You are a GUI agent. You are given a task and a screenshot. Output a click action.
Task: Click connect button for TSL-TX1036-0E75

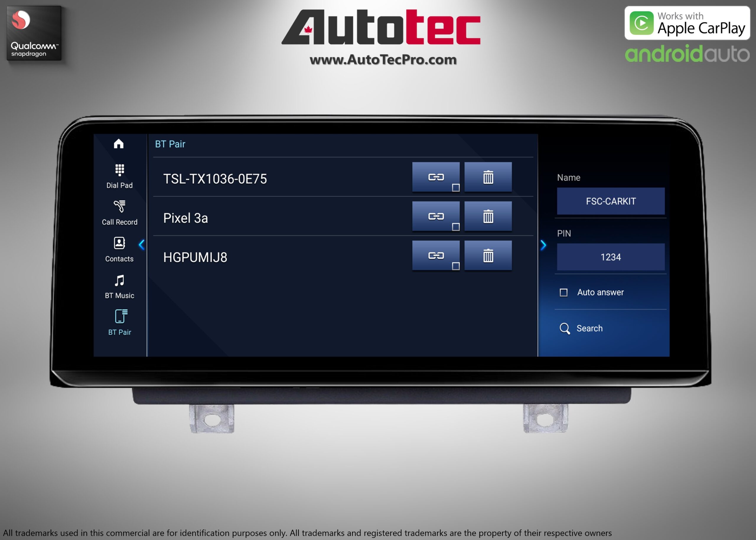pos(436,178)
